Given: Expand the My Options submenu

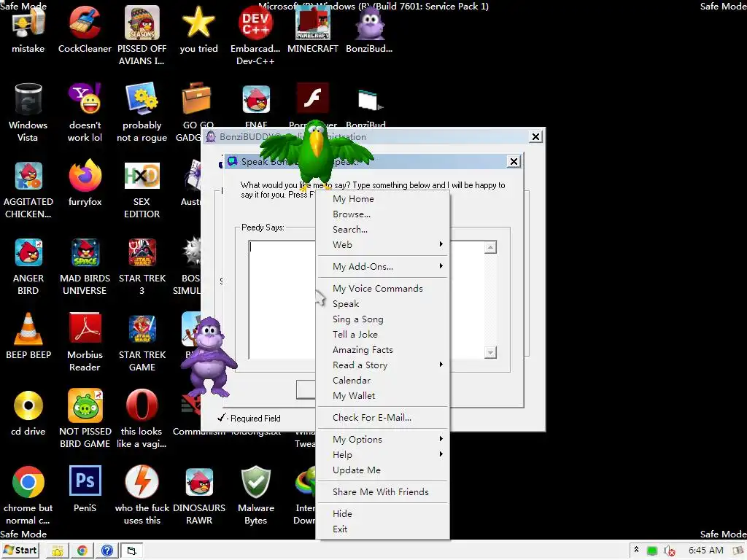Looking at the screenshot, I should click(384, 440).
